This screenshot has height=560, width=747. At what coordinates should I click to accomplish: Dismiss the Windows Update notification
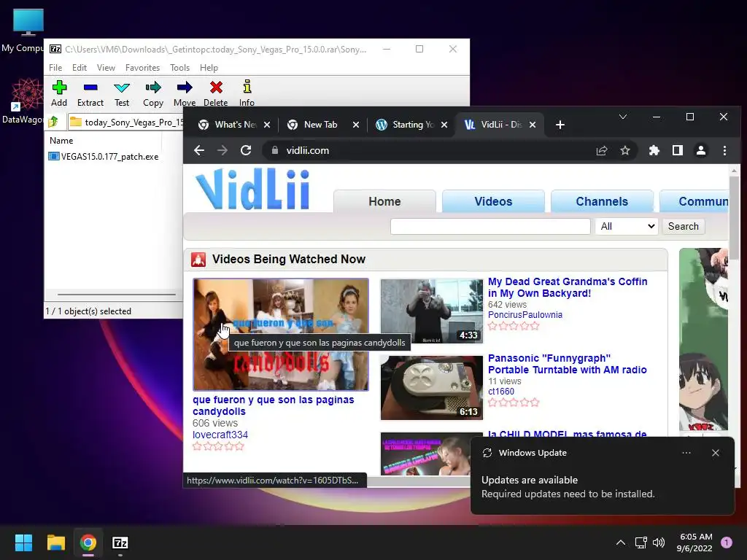point(715,453)
